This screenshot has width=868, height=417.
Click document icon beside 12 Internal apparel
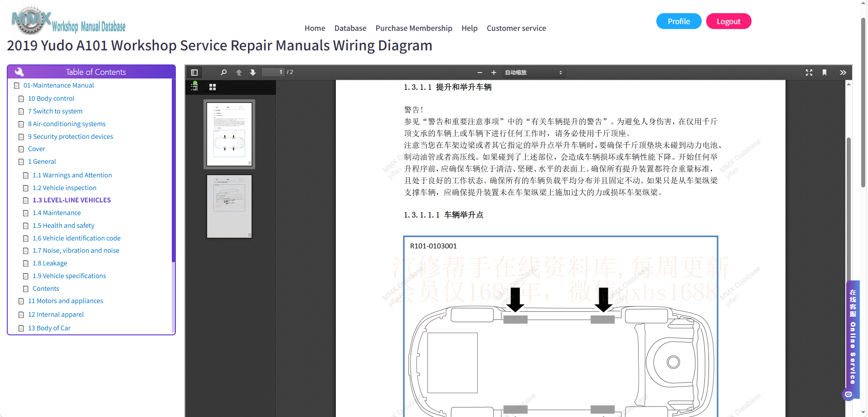21,315
